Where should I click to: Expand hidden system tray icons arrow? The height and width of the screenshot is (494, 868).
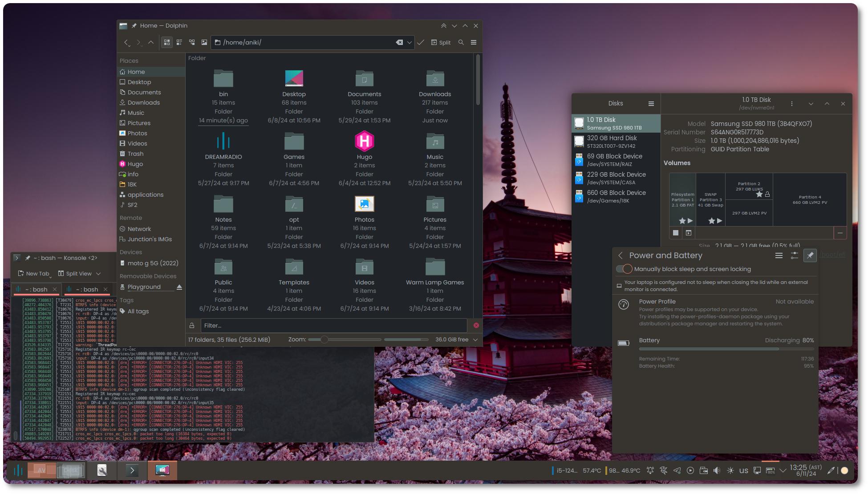[783, 470]
